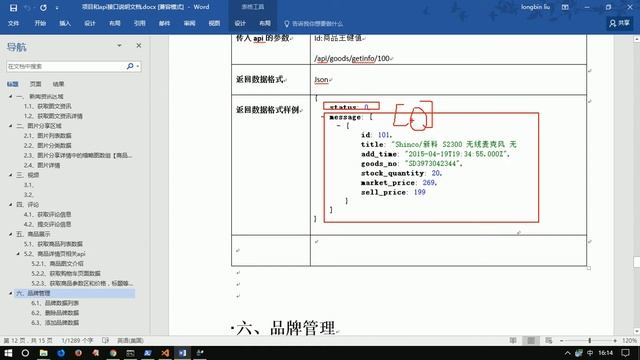Click the longbin liu account name

tap(535, 7)
